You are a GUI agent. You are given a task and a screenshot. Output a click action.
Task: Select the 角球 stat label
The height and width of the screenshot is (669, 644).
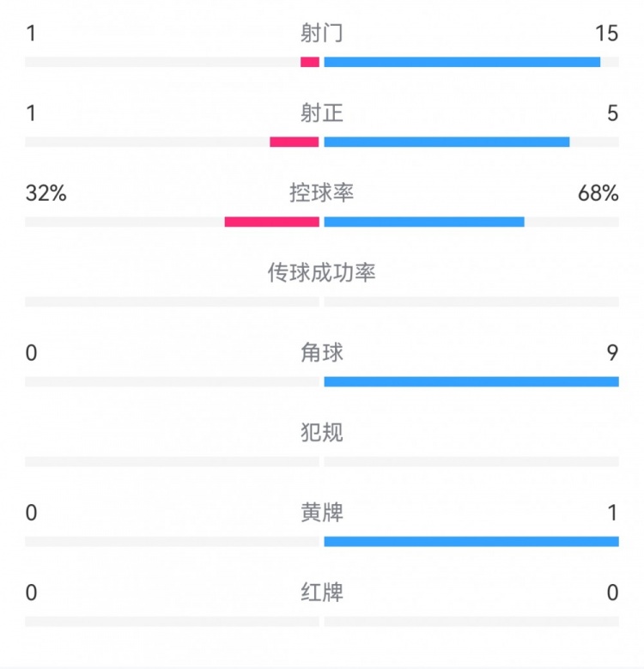point(322,353)
